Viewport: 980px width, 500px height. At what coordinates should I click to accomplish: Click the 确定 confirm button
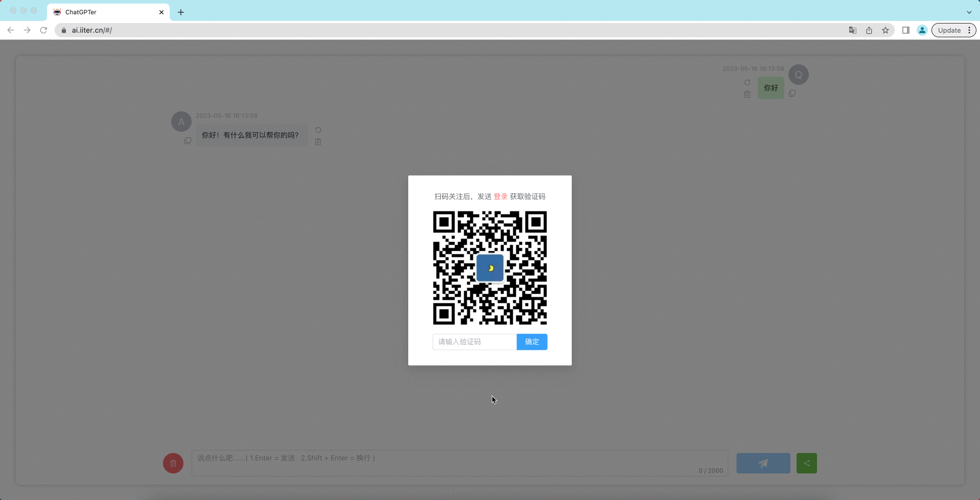tap(532, 342)
